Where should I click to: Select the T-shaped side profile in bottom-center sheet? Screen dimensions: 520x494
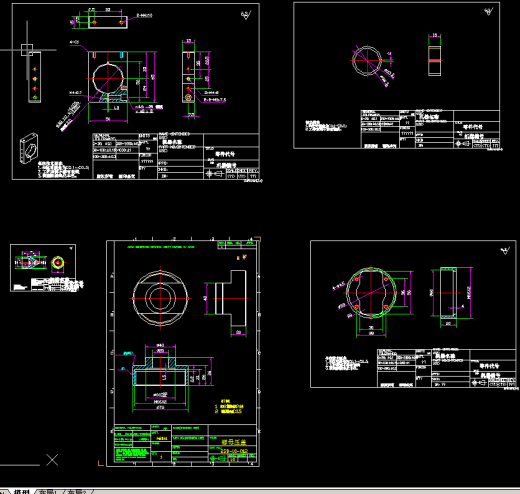[x=231, y=298]
